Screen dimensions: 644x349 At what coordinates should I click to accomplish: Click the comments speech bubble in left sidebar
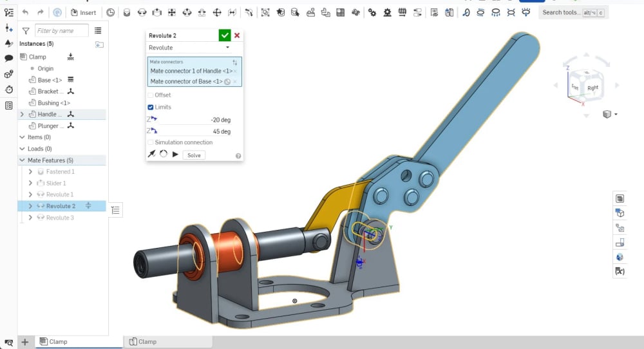(9, 59)
